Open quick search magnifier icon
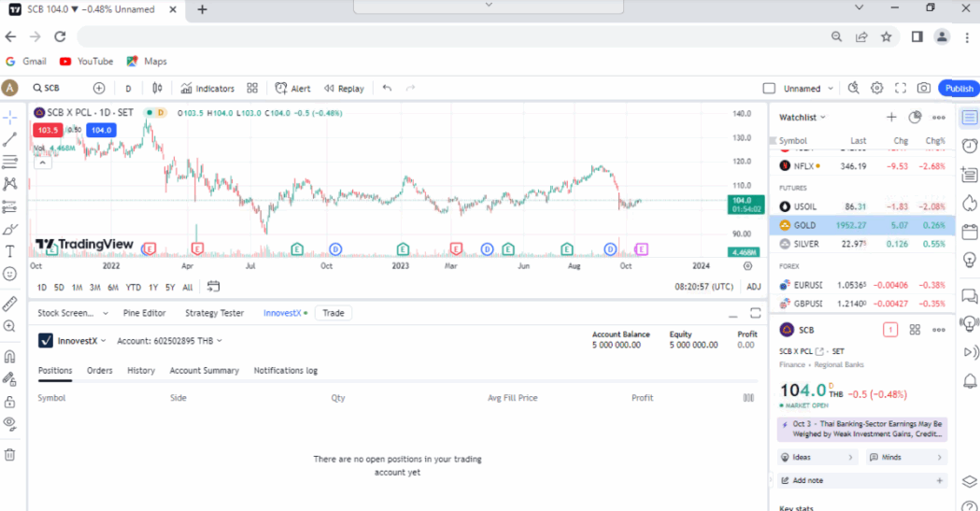 (853, 88)
